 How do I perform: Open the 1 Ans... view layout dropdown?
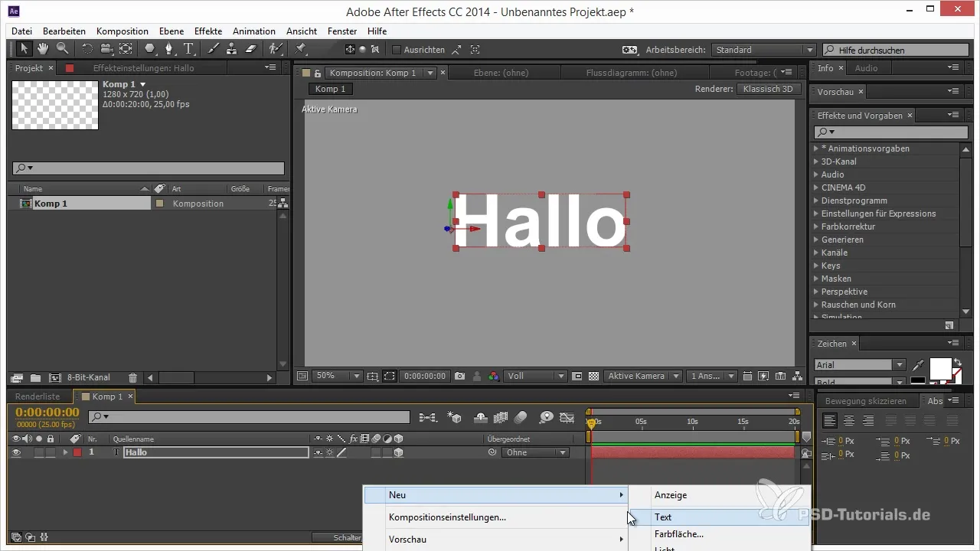(x=712, y=377)
